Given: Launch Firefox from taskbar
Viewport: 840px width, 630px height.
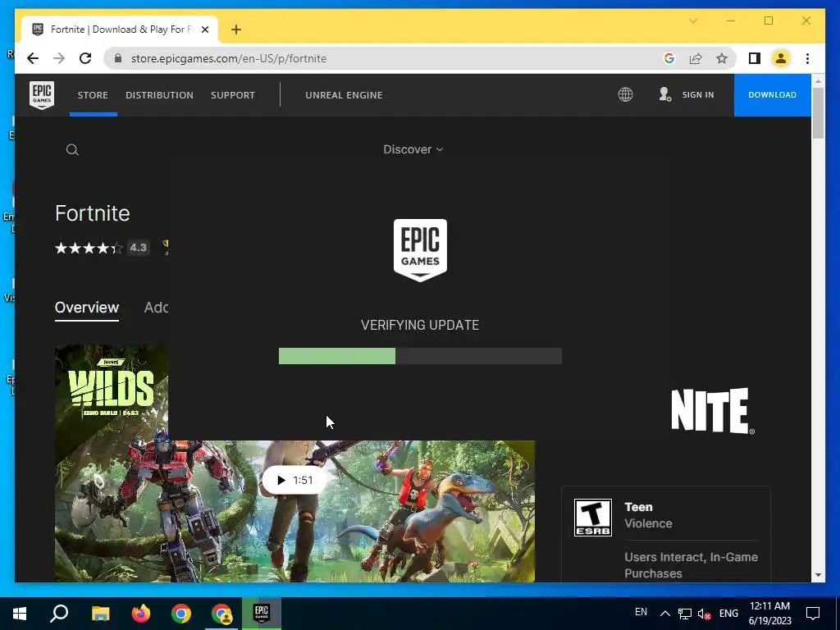Looking at the screenshot, I should pos(141,614).
